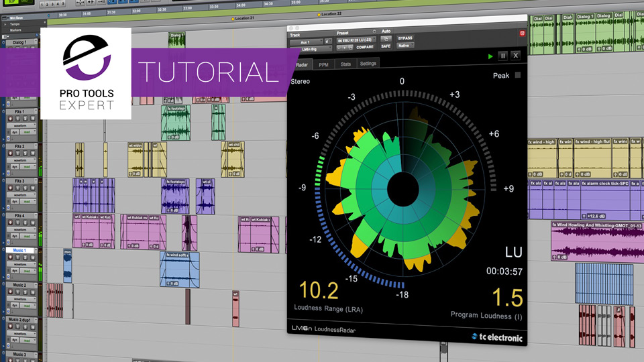The height and width of the screenshot is (362, 644).
Task: Open the playlist arrow next to FXs 4 name
Action: (36, 215)
